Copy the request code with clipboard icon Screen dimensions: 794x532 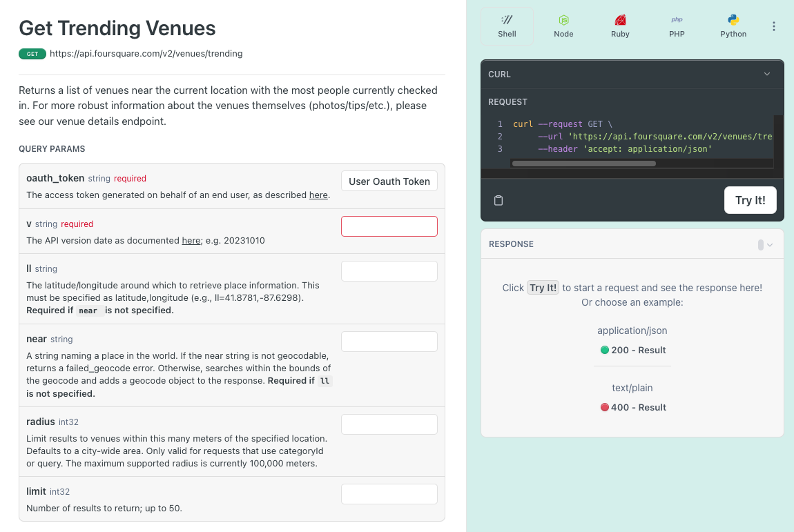(x=498, y=201)
